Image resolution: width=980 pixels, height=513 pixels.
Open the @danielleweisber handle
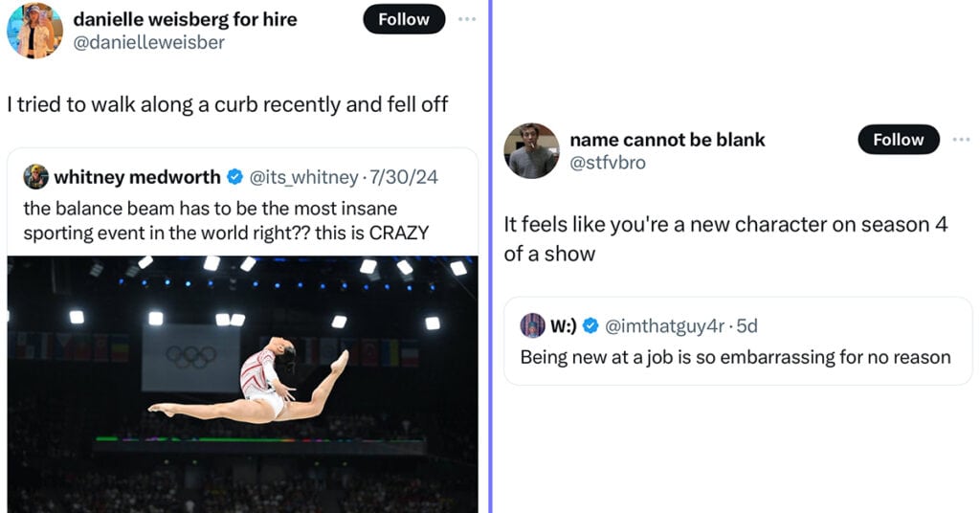tap(148, 42)
